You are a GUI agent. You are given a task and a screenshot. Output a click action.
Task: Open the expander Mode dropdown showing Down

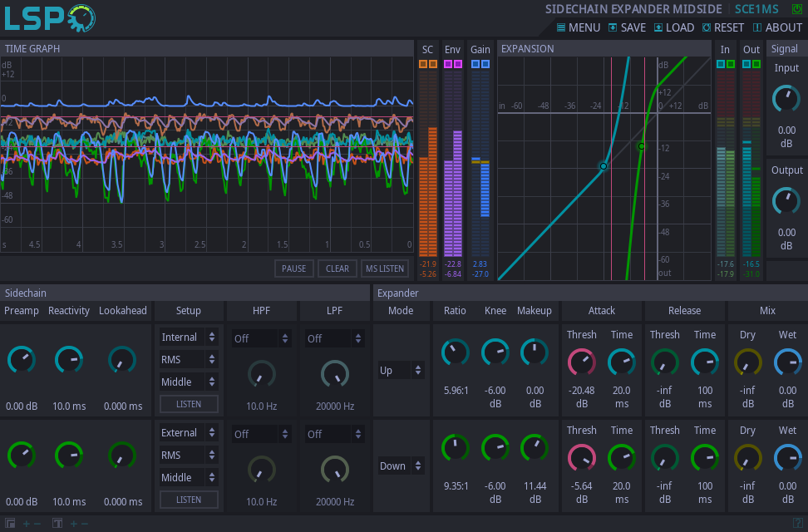click(x=402, y=465)
